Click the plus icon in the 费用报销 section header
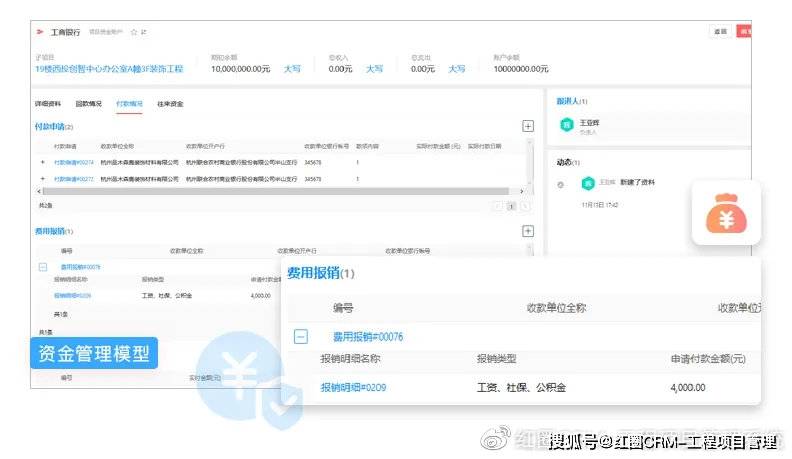 coord(528,231)
